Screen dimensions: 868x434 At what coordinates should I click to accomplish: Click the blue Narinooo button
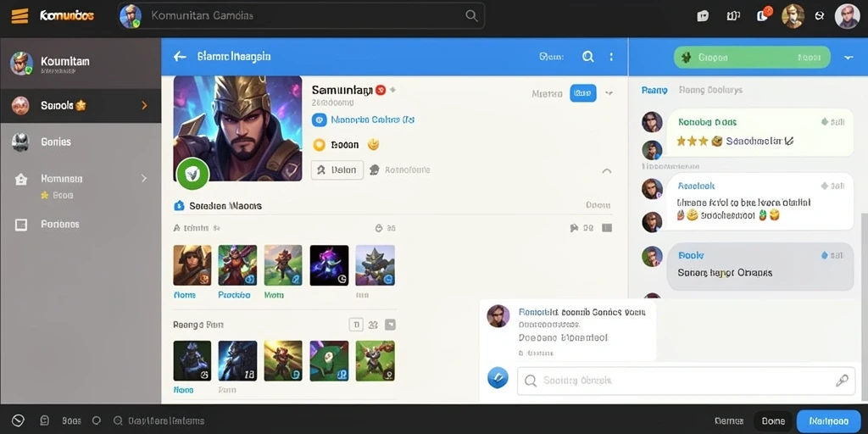(x=828, y=421)
